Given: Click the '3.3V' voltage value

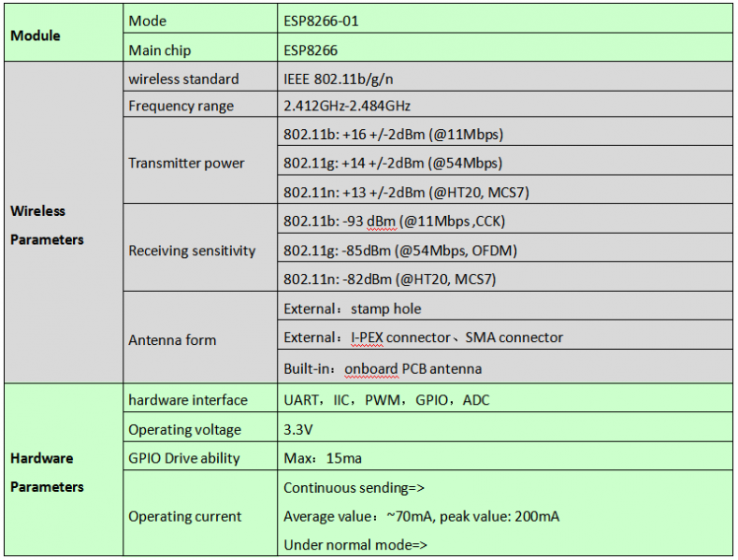Looking at the screenshot, I should click(504, 427).
